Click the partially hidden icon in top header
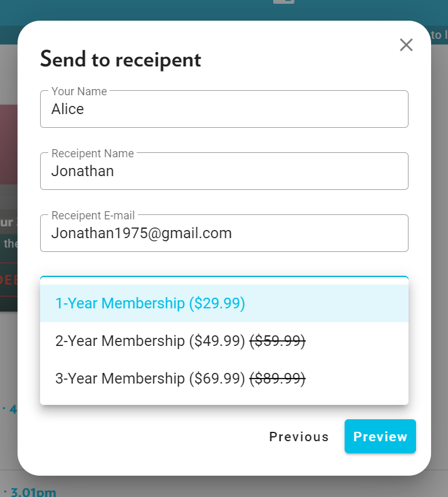 284,2
